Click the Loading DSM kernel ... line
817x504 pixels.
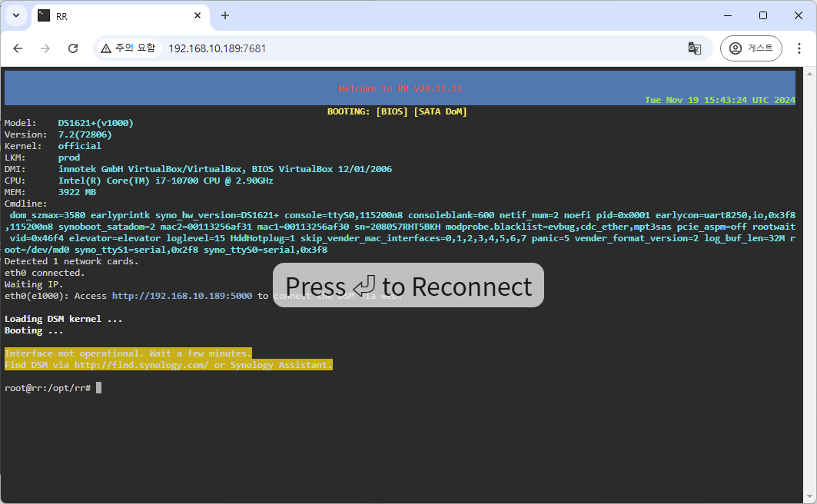point(64,319)
